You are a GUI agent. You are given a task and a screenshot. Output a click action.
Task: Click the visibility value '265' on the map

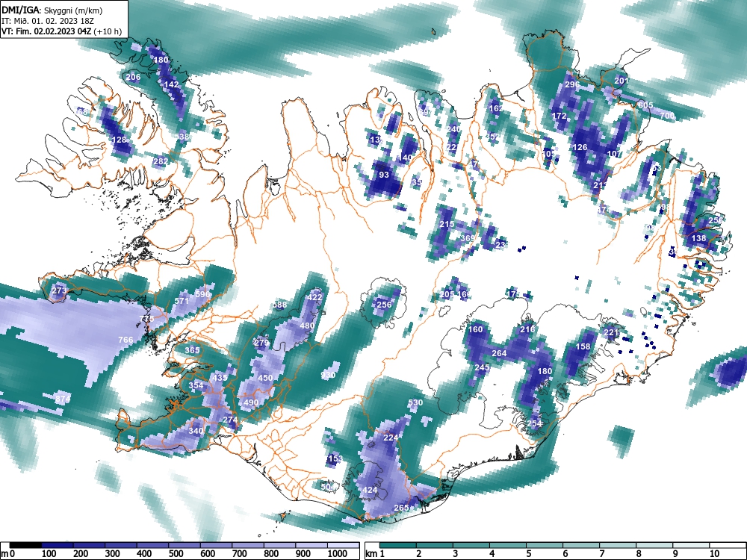click(402, 508)
